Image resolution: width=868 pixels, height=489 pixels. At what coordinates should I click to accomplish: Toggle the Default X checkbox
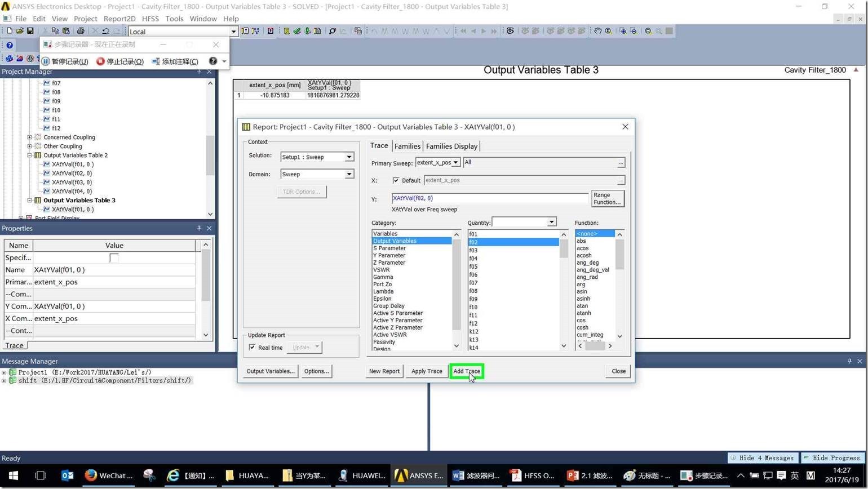(396, 180)
